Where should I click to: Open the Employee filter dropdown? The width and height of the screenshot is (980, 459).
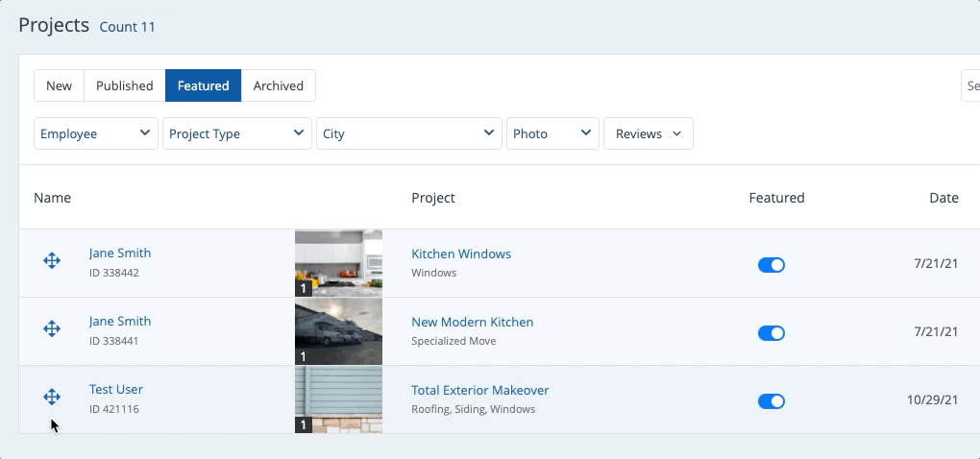tap(96, 134)
